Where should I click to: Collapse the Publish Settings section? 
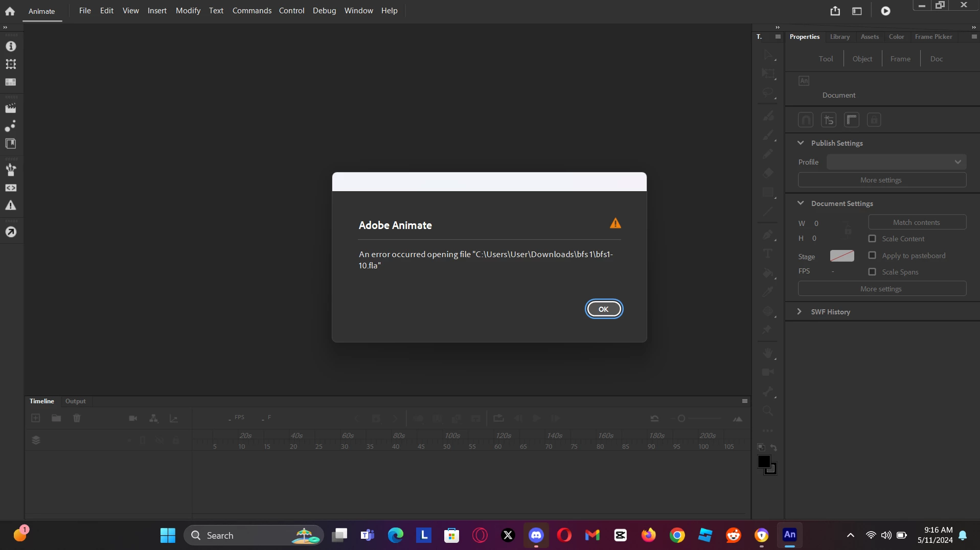pyautogui.click(x=801, y=143)
